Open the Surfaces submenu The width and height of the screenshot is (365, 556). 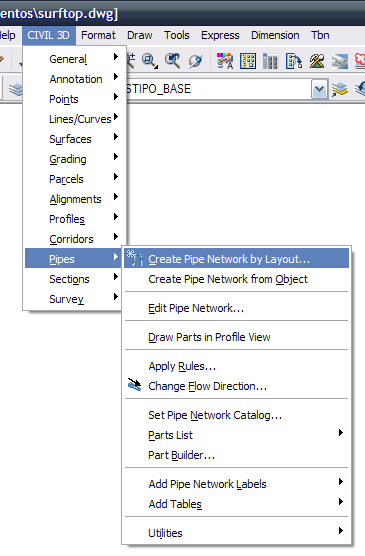[74, 139]
